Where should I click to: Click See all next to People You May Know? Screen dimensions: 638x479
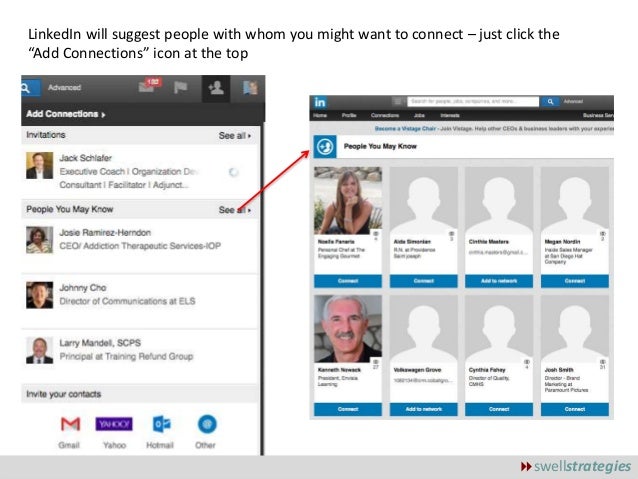click(235, 210)
